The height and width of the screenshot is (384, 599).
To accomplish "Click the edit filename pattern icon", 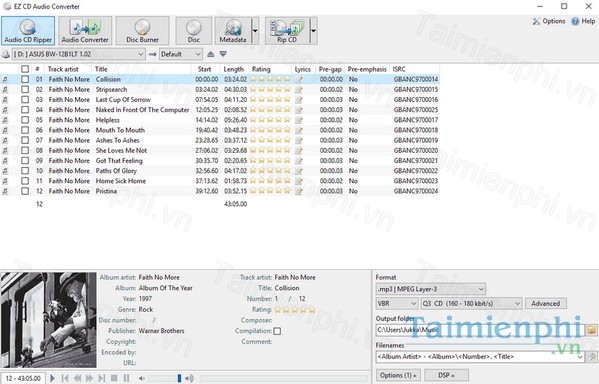I will pyautogui.click(x=592, y=357).
